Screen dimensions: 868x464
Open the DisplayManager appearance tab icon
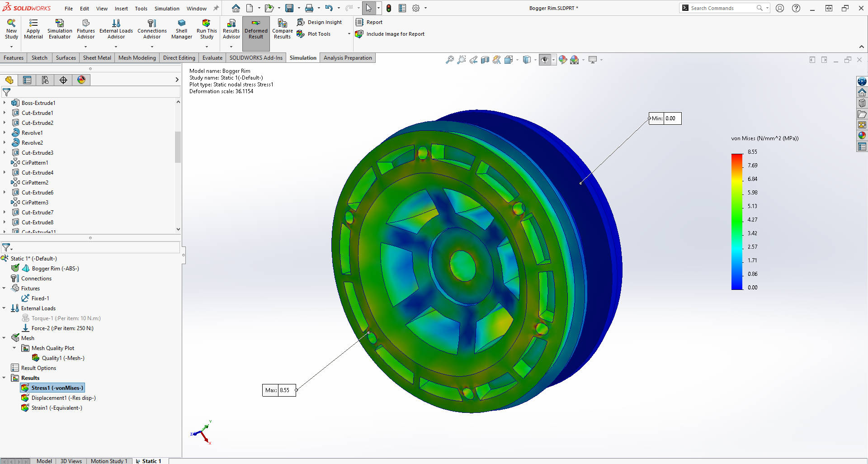(x=81, y=80)
